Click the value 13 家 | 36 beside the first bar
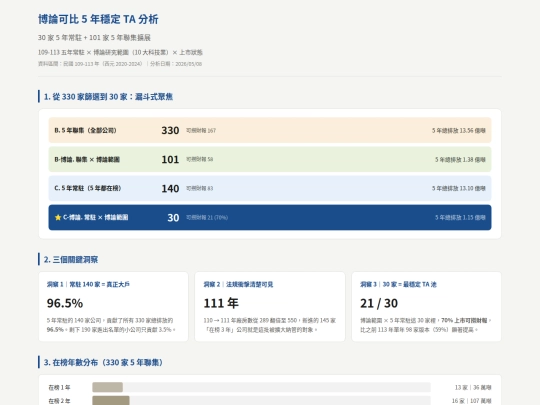This screenshot has width=540, height=405. pyautogui.click(x=473, y=387)
